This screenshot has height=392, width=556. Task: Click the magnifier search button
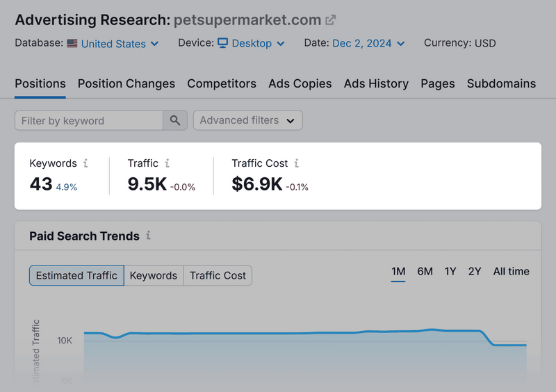(175, 120)
